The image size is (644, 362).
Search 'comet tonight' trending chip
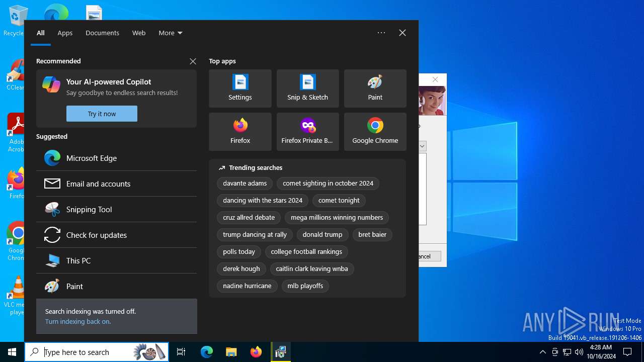[x=339, y=201]
